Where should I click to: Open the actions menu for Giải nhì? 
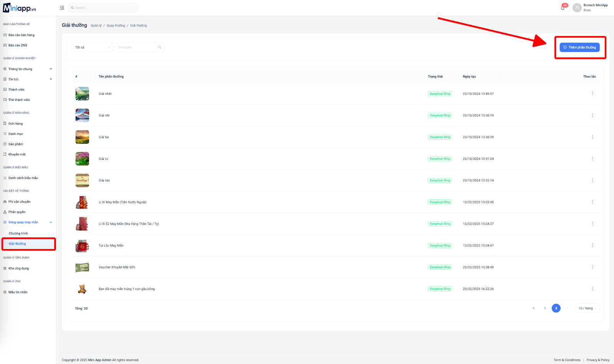pyautogui.click(x=593, y=115)
